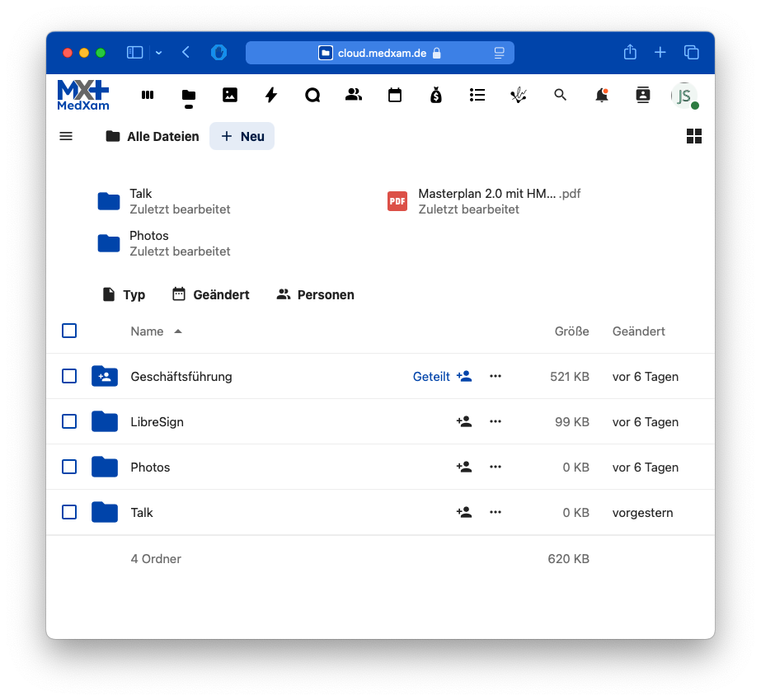
Task: Open notifications bell icon
Action: click(602, 96)
